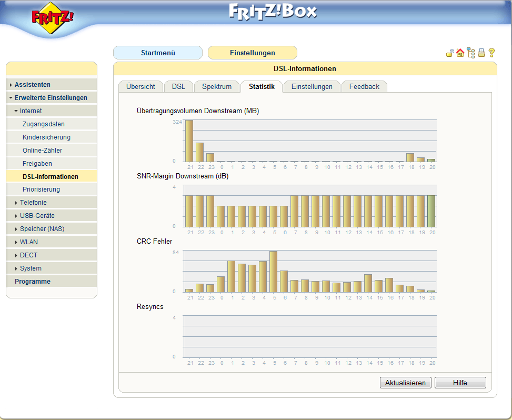Click the Hilfe button

tap(460, 383)
